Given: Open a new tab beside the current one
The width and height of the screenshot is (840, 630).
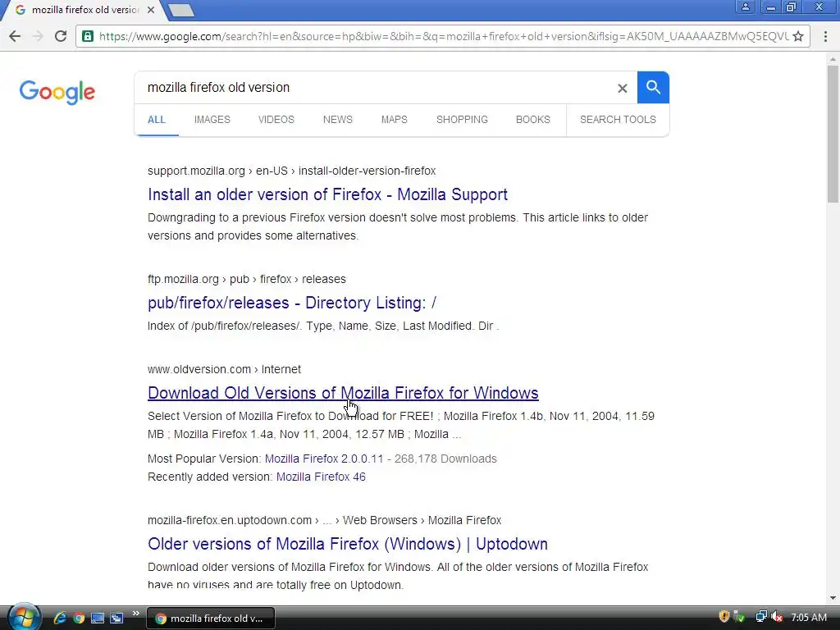Looking at the screenshot, I should [181, 10].
